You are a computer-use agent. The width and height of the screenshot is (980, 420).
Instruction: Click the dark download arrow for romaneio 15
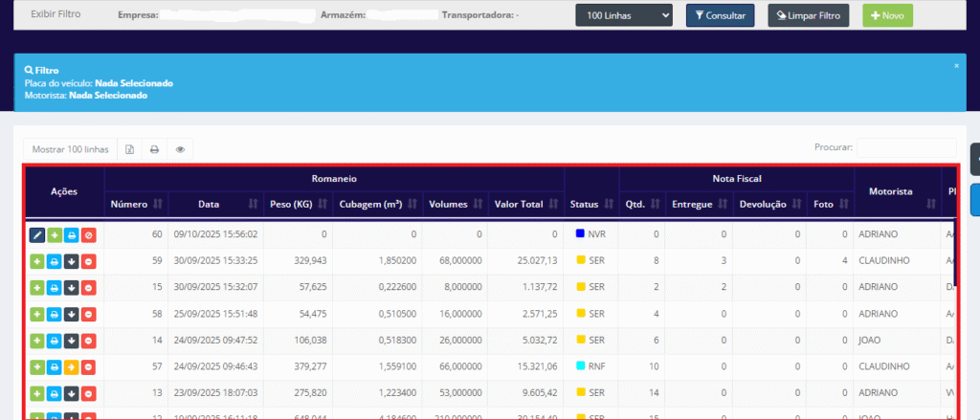tap(71, 287)
